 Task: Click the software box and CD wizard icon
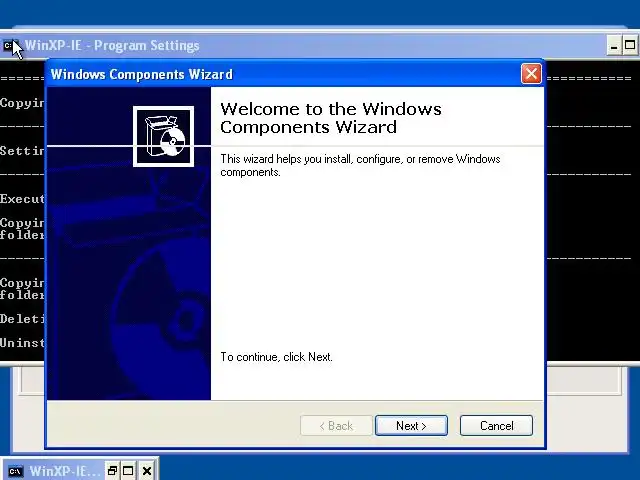(163, 136)
